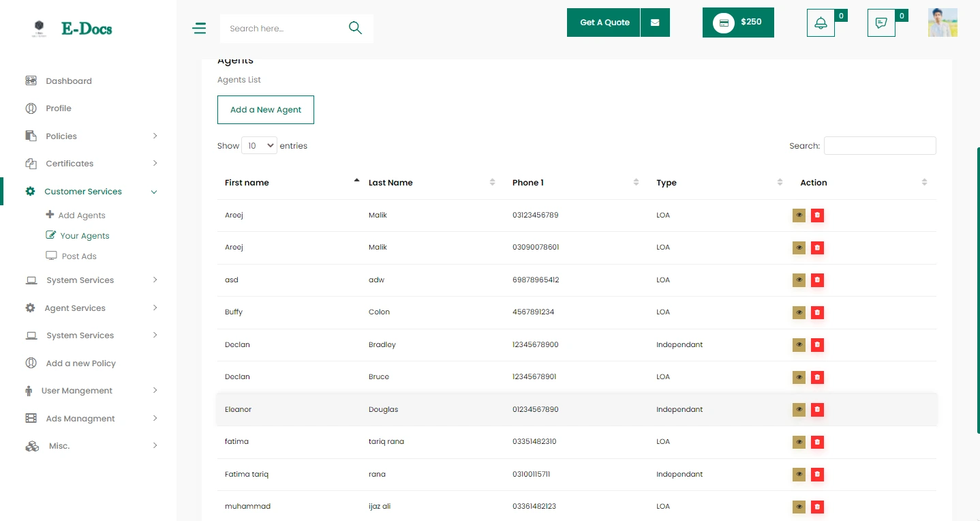
Task: Click the Search here input box
Action: point(285,29)
